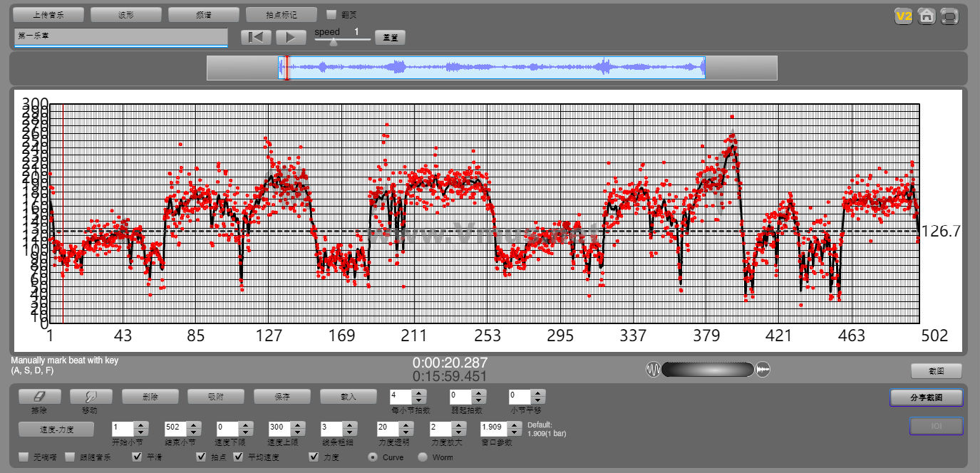Click the 分享截图 share screenshot button
The height and width of the screenshot is (473, 980).
926,397
